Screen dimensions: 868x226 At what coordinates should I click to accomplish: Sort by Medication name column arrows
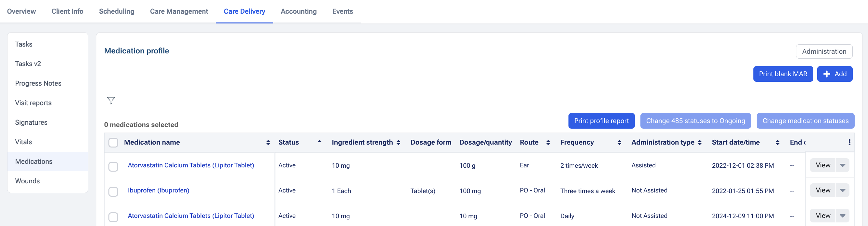click(x=268, y=142)
